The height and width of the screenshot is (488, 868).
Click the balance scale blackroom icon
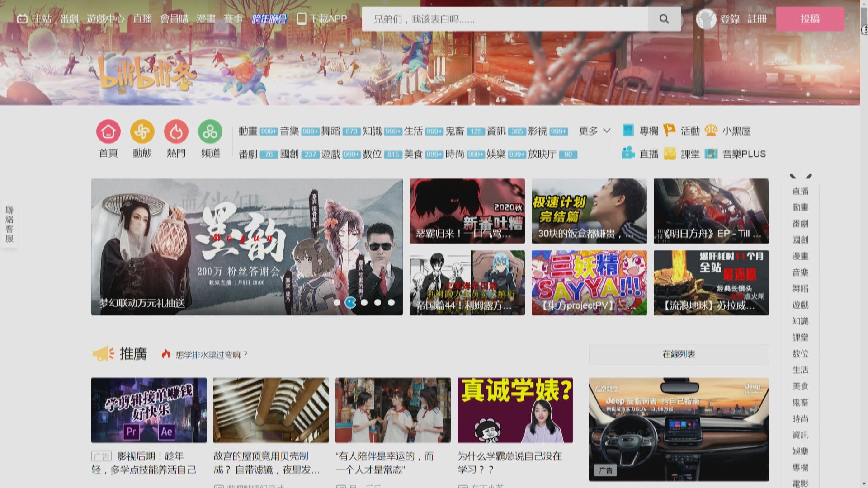pos(711,131)
